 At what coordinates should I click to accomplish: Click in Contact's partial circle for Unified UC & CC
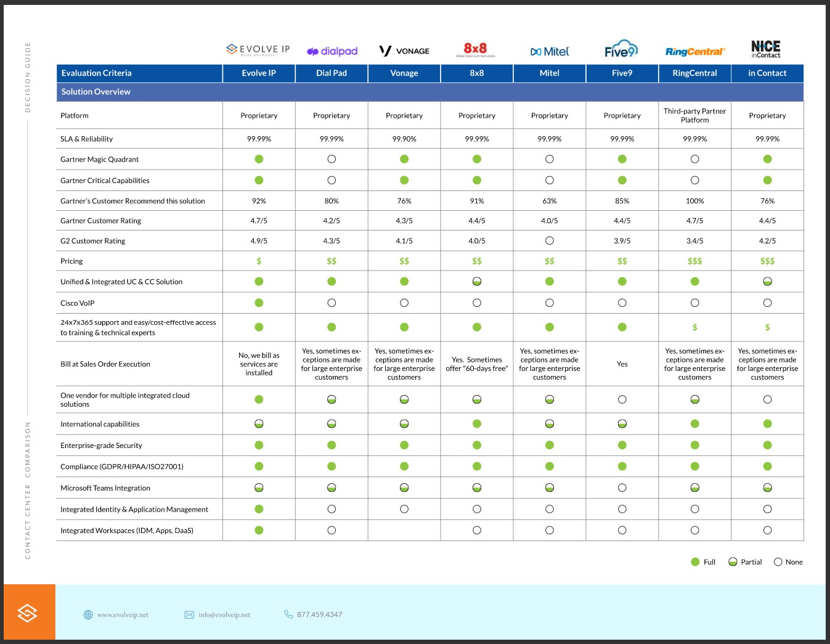coord(767,282)
